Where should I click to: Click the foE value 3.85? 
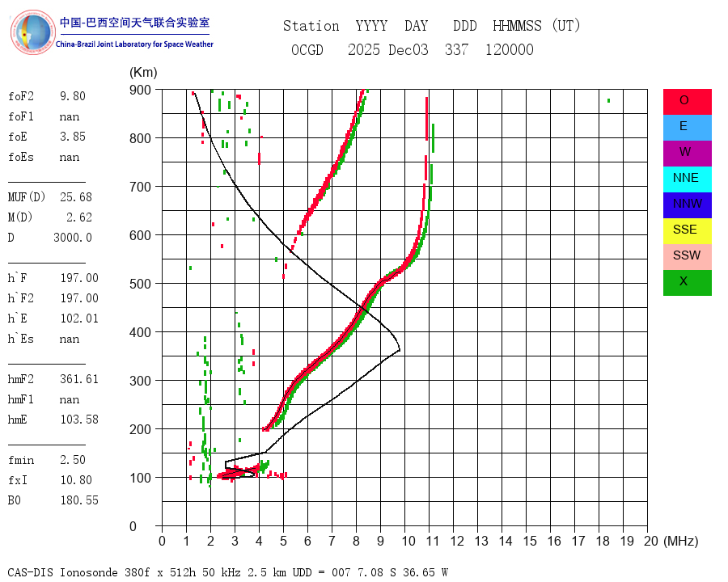(73, 137)
